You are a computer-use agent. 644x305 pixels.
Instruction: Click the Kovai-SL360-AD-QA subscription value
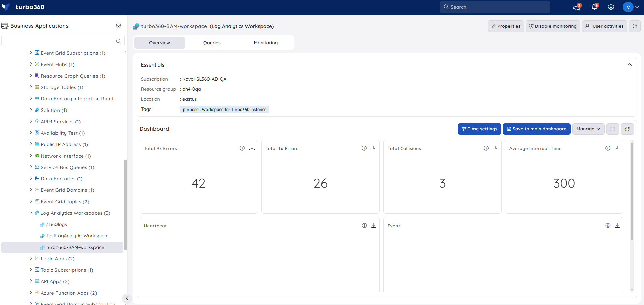pyautogui.click(x=204, y=79)
